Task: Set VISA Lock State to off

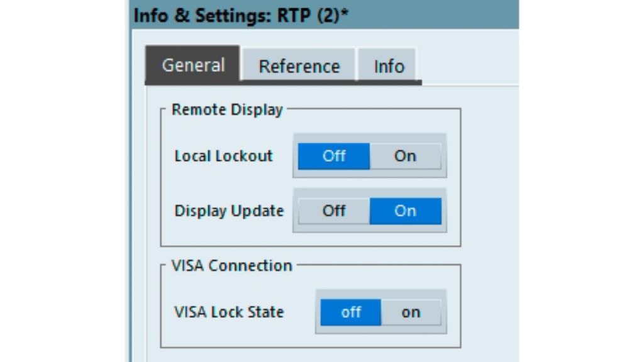Action: (x=351, y=312)
